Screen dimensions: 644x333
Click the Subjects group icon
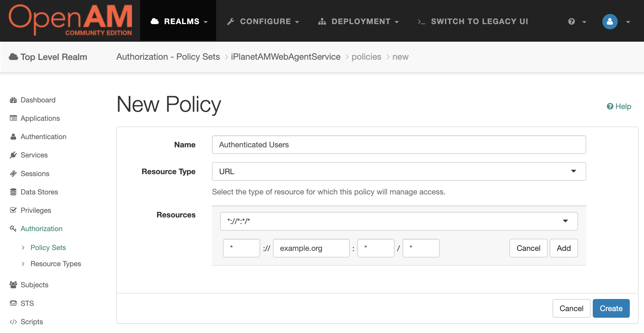point(13,285)
